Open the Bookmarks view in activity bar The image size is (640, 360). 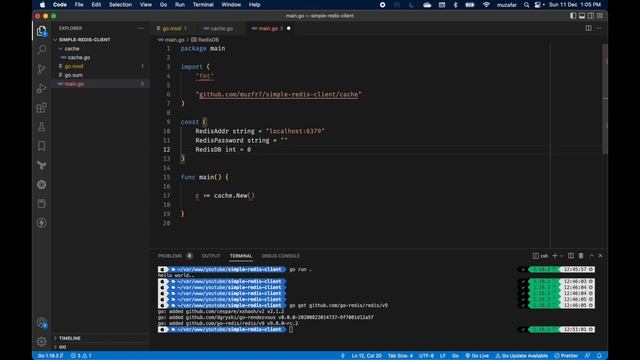pos(41,146)
